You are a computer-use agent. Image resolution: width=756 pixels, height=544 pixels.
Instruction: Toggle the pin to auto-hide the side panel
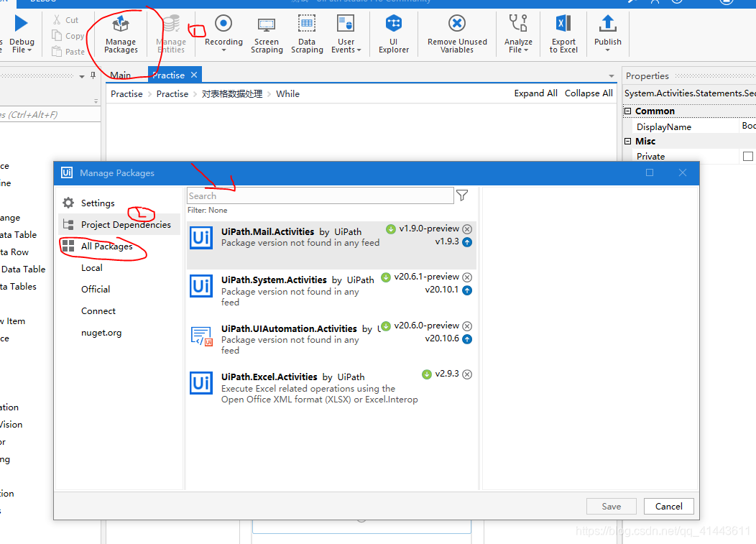94,75
